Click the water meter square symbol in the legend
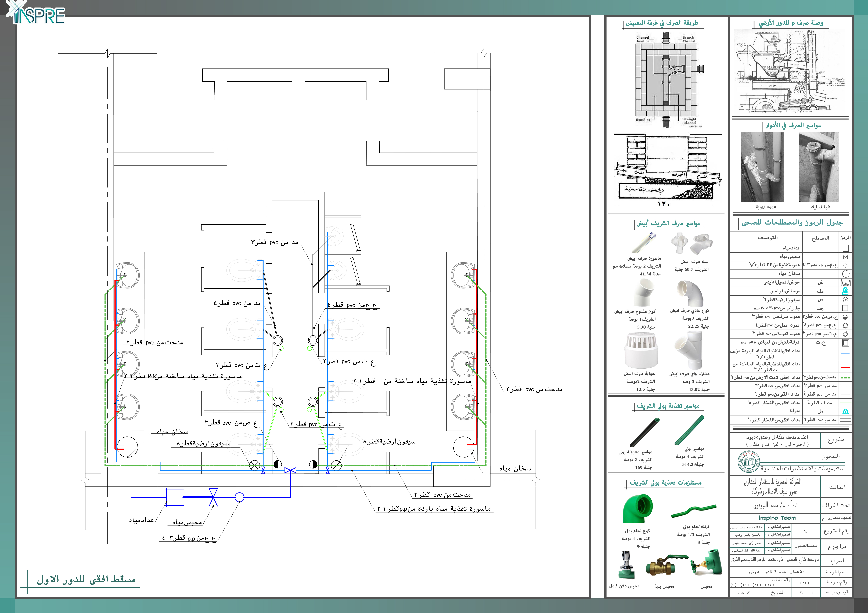This screenshot has width=868, height=613. point(846,248)
